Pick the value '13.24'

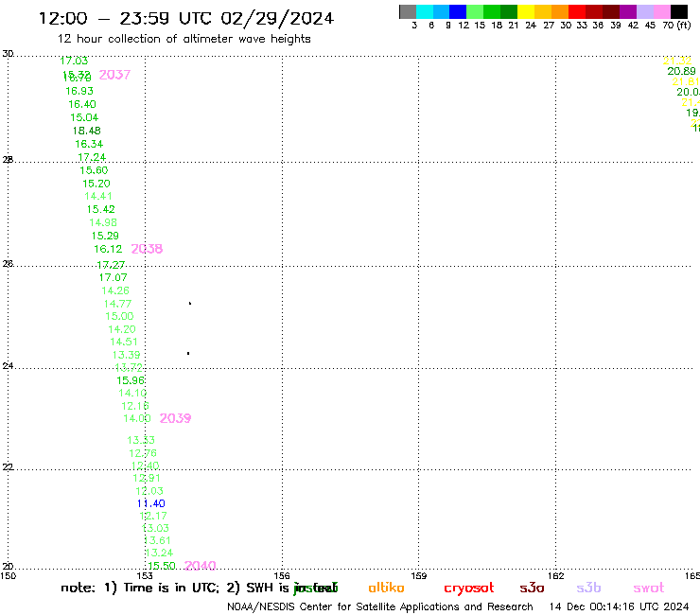(x=159, y=553)
